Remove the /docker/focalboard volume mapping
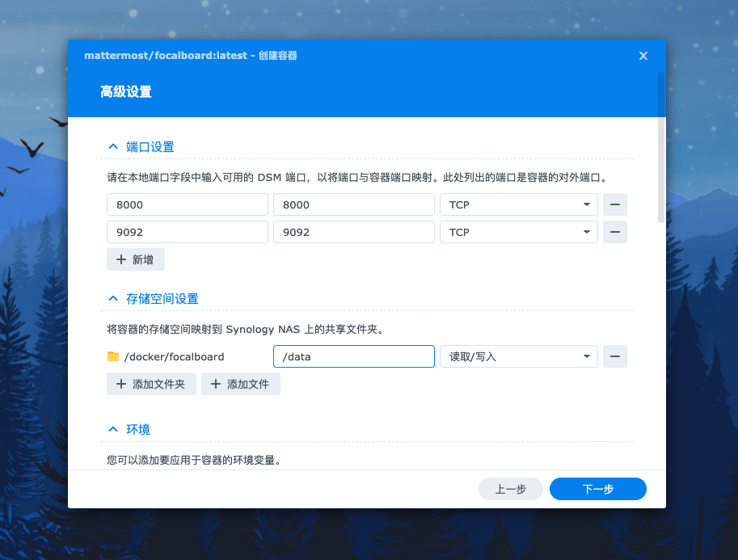The width and height of the screenshot is (738, 560). (614, 356)
